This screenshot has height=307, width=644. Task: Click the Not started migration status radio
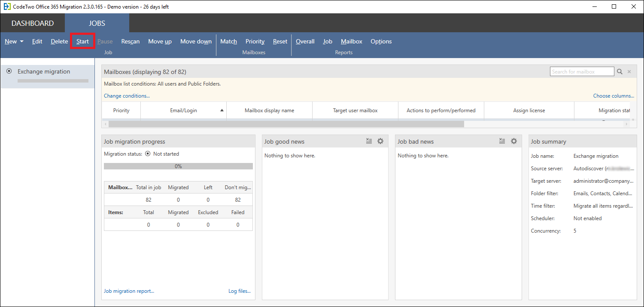pos(147,153)
